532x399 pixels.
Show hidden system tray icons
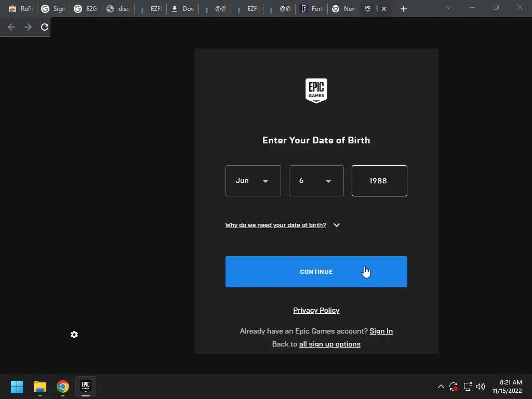click(x=441, y=387)
